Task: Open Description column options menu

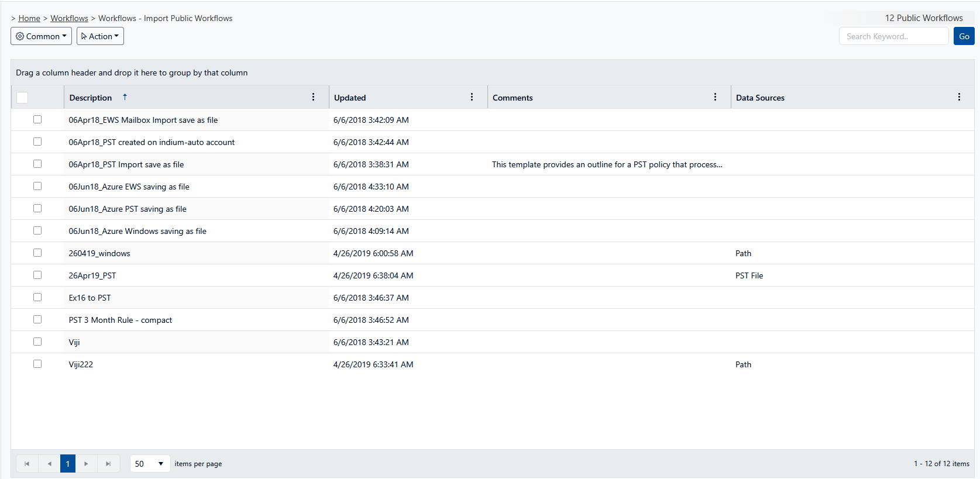Action: click(x=313, y=97)
